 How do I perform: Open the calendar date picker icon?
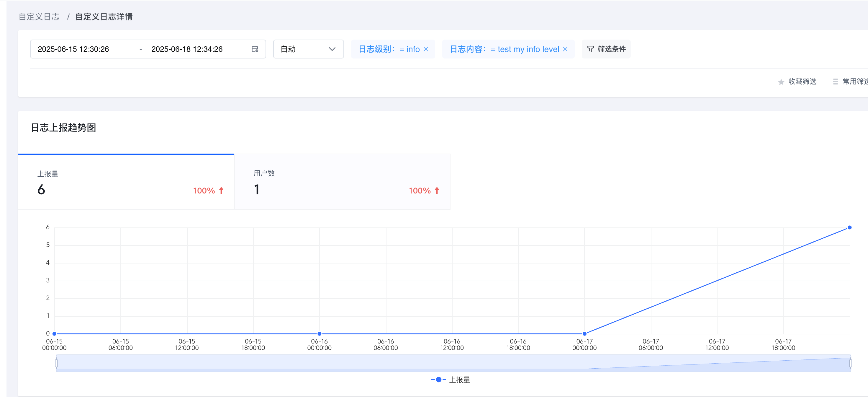tap(255, 49)
